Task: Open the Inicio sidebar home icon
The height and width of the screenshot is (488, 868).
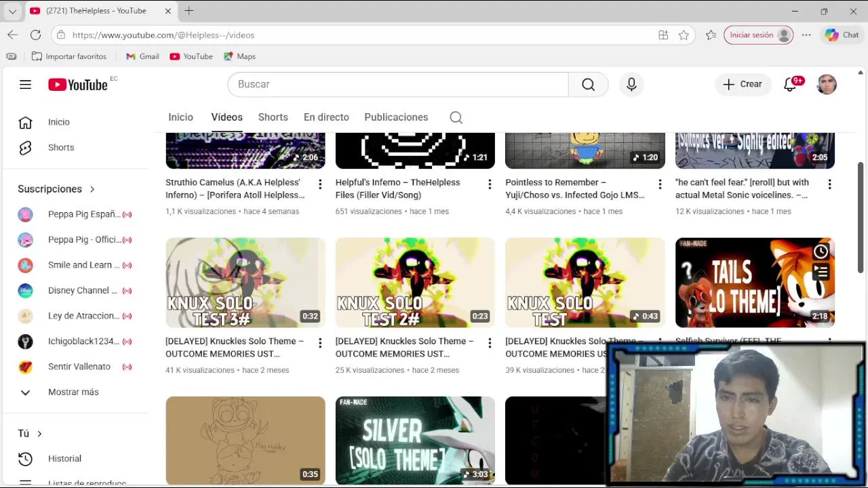Action: pos(25,122)
